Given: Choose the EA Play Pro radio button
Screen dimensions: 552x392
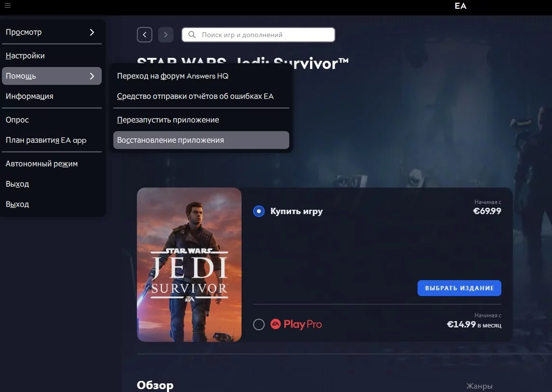Looking at the screenshot, I should (259, 324).
